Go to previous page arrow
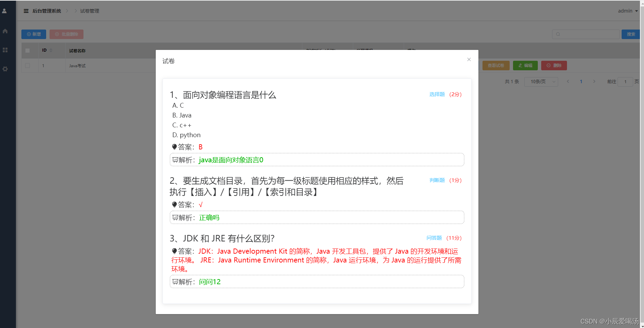 click(x=568, y=81)
